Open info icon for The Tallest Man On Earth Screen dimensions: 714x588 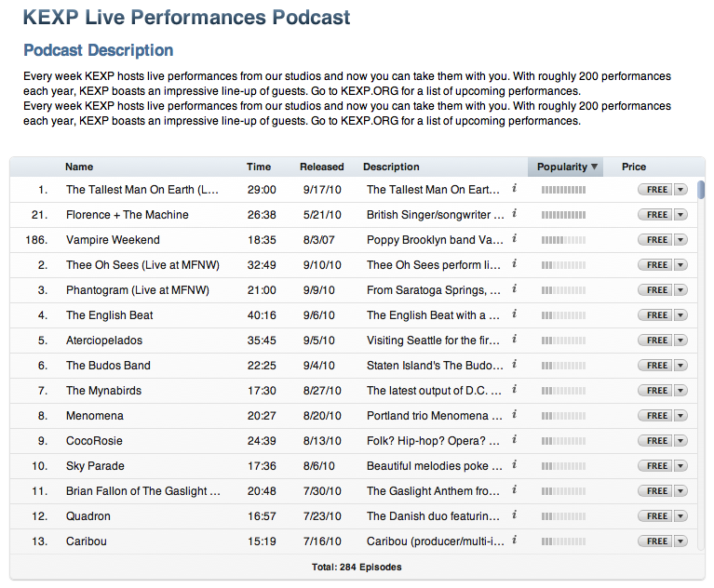[x=514, y=188]
